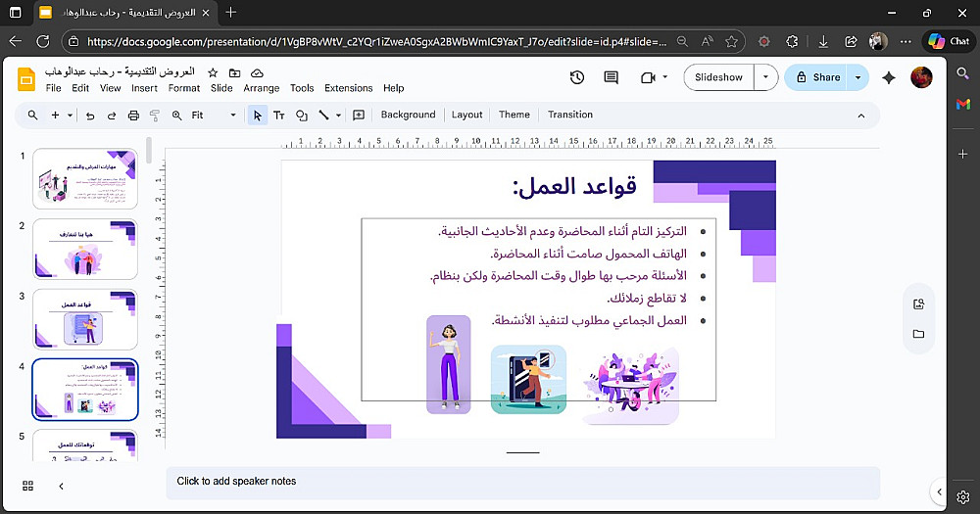Open the Insert menu

pos(144,88)
